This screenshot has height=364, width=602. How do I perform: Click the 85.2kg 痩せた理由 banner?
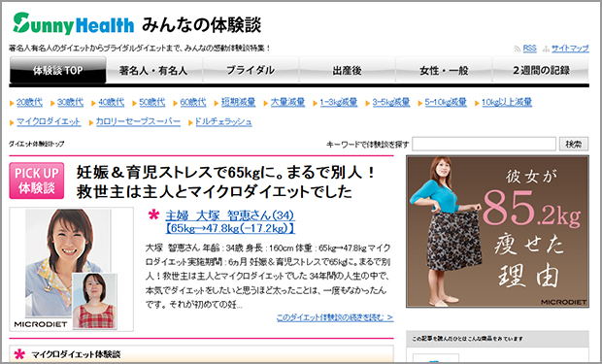(497, 232)
